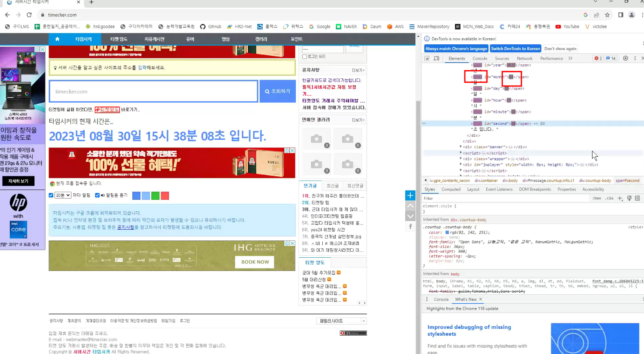Click the id="hour" span line

point(499,100)
